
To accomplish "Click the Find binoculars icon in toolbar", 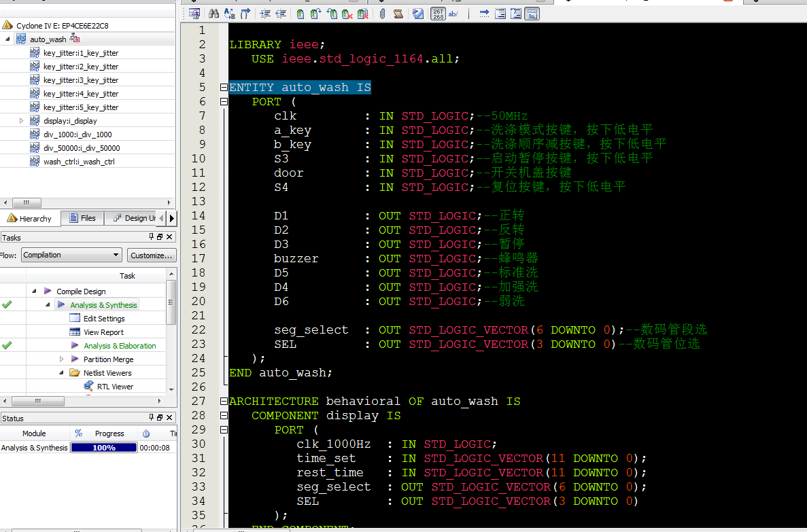I will click(x=213, y=14).
